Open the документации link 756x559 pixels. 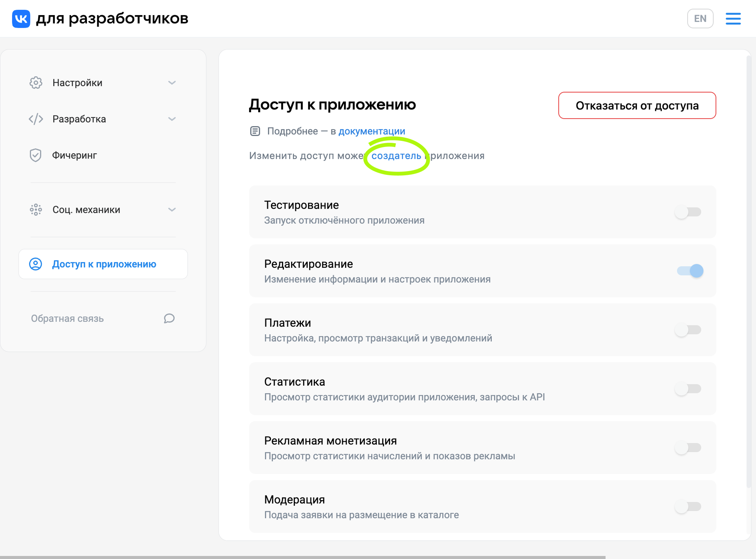click(372, 131)
